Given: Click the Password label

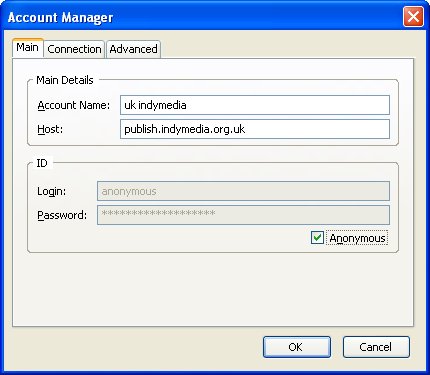Looking at the screenshot, I should pos(62,215).
